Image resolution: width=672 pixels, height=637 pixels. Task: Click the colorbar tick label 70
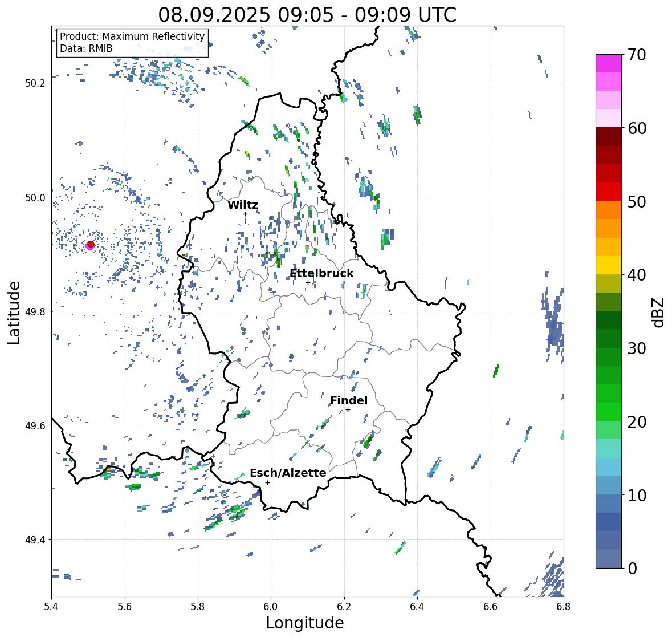tap(637, 55)
